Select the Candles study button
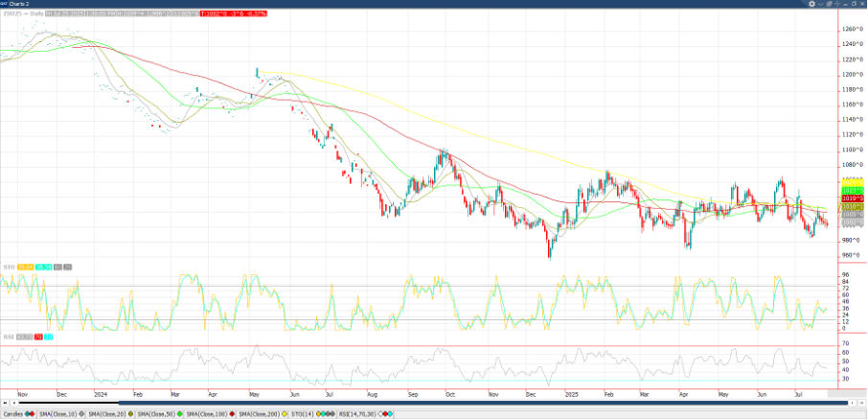Image resolution: width=868 pixels, height=420 pixels. [x=18, y=414]
